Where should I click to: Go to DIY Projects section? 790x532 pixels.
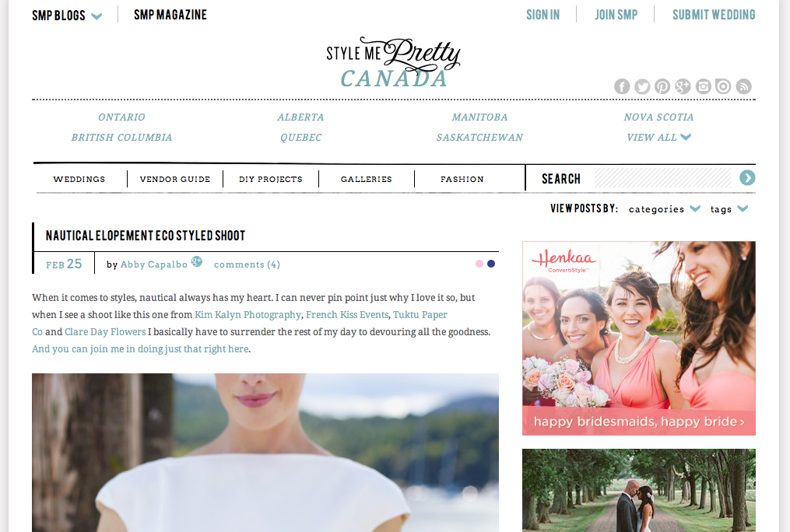271,179
